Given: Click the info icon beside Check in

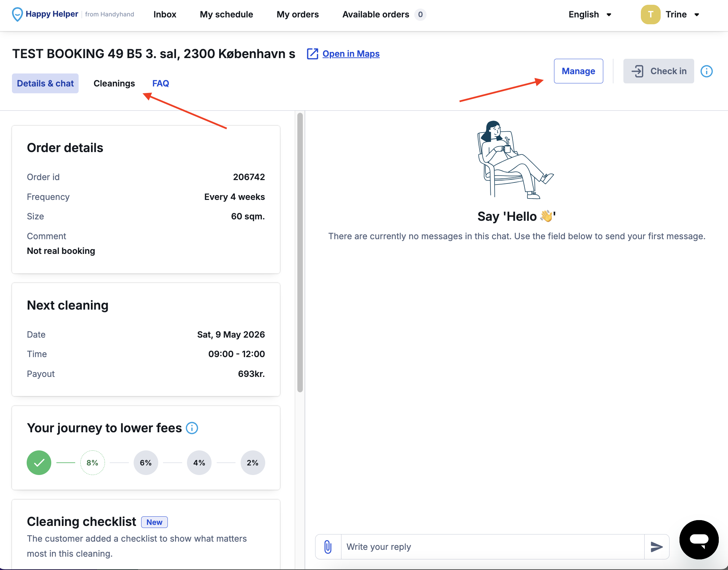Looking at the screenshot, I should point(706,71).
